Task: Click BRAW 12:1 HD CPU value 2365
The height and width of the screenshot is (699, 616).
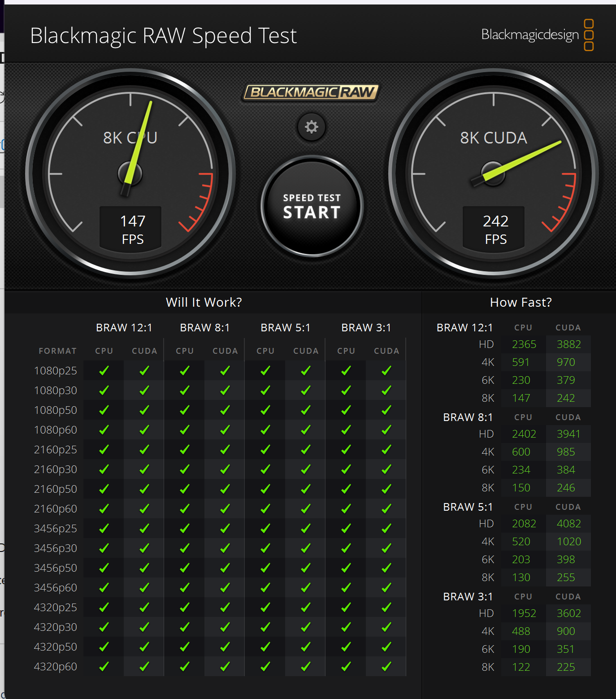Action: [524, 344]
